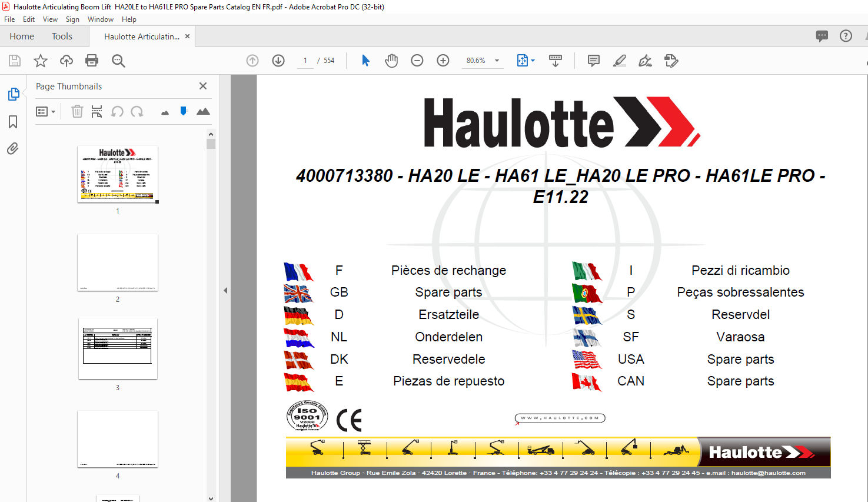Screen dimensions: 868x502
Task: Open the Bookmarks sidebar panel
Action: coord(13,122)
